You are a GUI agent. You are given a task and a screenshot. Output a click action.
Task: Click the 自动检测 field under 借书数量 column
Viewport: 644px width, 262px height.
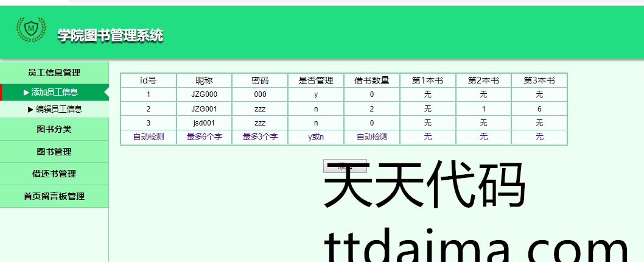[372, 137]
